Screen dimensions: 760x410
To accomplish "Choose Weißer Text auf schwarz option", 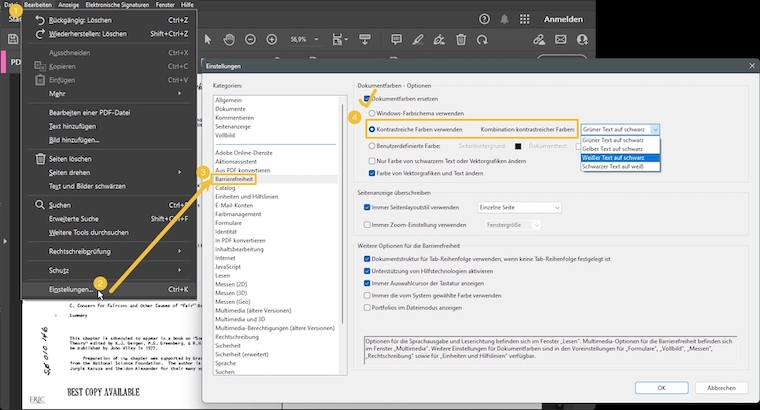I will pos(620,158).
